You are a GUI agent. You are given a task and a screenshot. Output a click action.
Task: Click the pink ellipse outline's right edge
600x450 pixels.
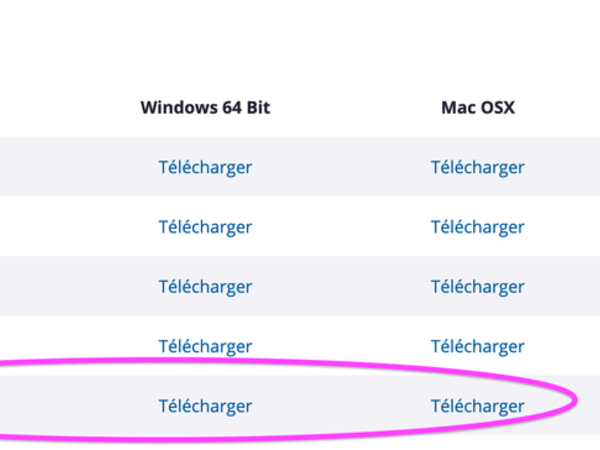(x=576, y=402)
